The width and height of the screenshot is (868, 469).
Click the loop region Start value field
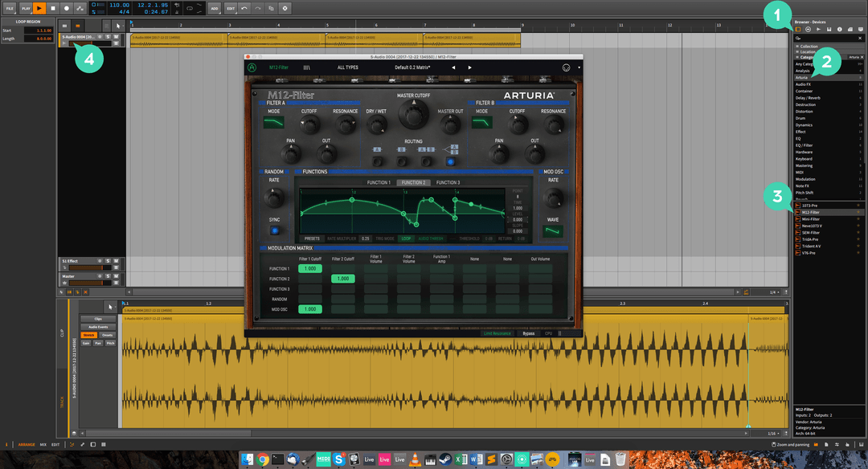pyautogui.click(x=39, y=31)
